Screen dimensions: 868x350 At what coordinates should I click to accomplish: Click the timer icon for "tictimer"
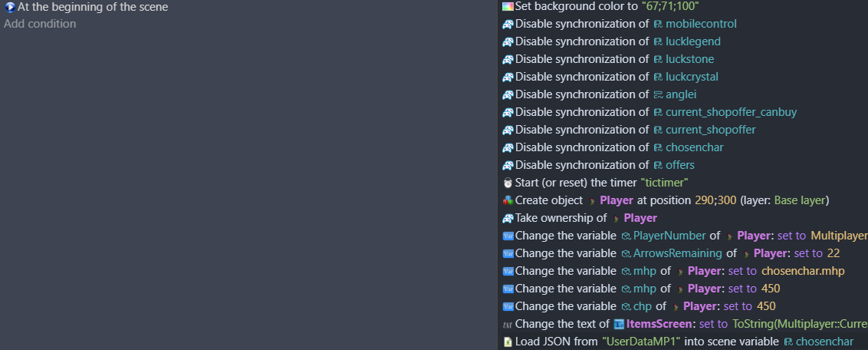[x=508, y=183]
